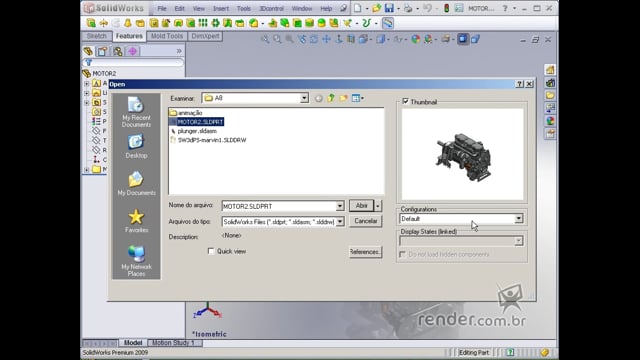Open the Tools menu
Viewport: 640px width, 360px height.
[244, 8]
